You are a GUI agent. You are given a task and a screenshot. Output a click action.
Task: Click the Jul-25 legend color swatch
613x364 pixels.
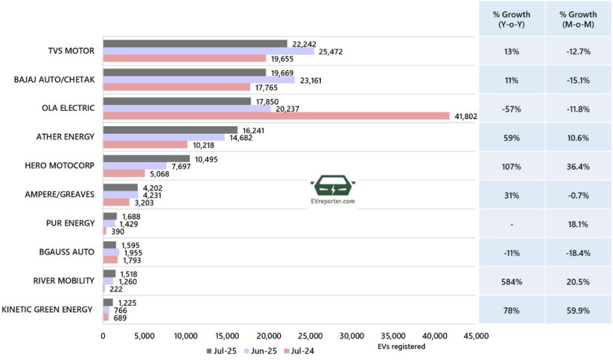(209, 351)
